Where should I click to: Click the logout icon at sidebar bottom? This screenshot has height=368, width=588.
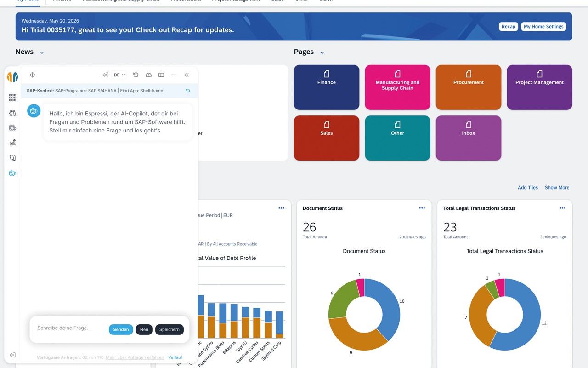click(12, 355)
